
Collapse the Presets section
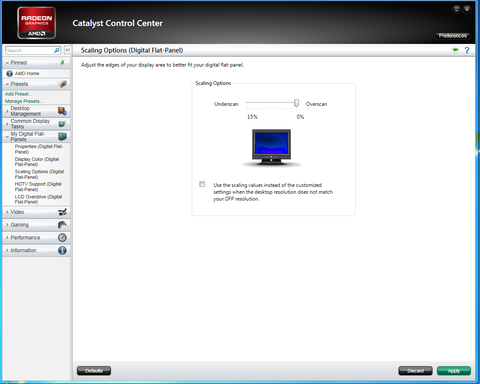[7, 84]
